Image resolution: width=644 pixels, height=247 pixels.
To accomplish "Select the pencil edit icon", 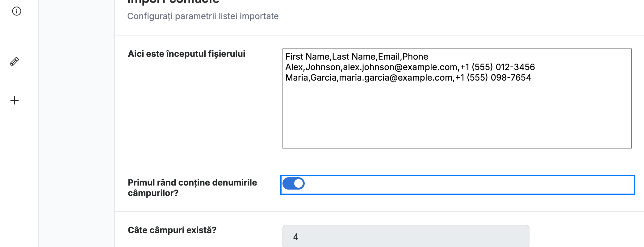I will click(x=15, y=61).
